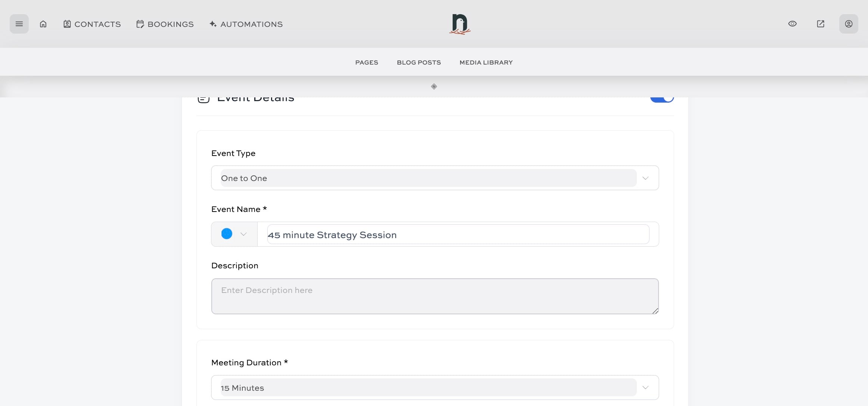The height and width of the screenshot is (406, 868).
Task: Click the Event Details section icon
Action: coord(204,100)
